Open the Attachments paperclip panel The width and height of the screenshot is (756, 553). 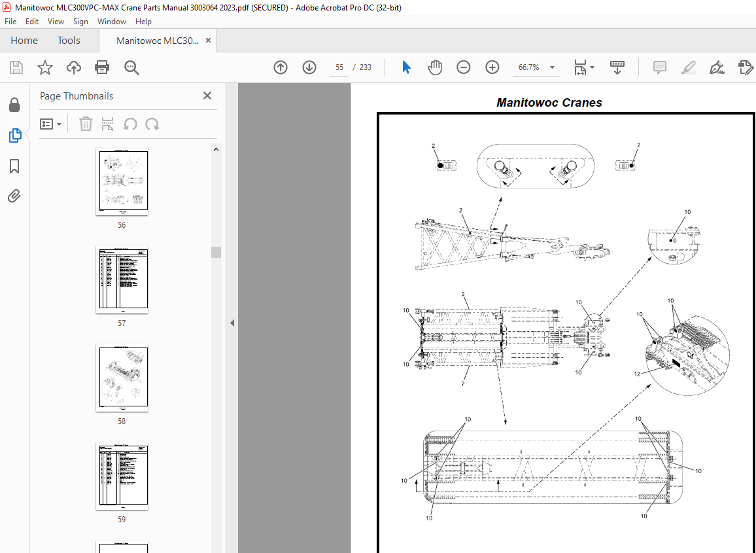[14, 196]
